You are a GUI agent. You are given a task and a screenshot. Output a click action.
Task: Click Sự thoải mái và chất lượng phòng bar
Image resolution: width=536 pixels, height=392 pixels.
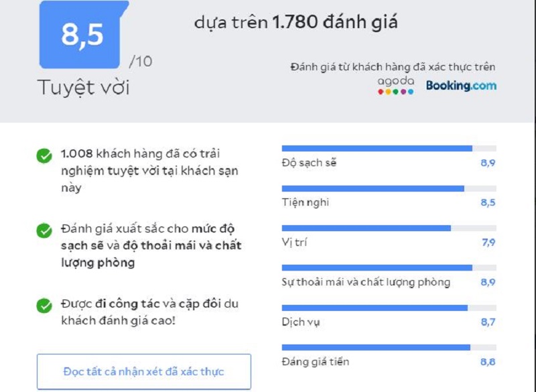(389, 267)
